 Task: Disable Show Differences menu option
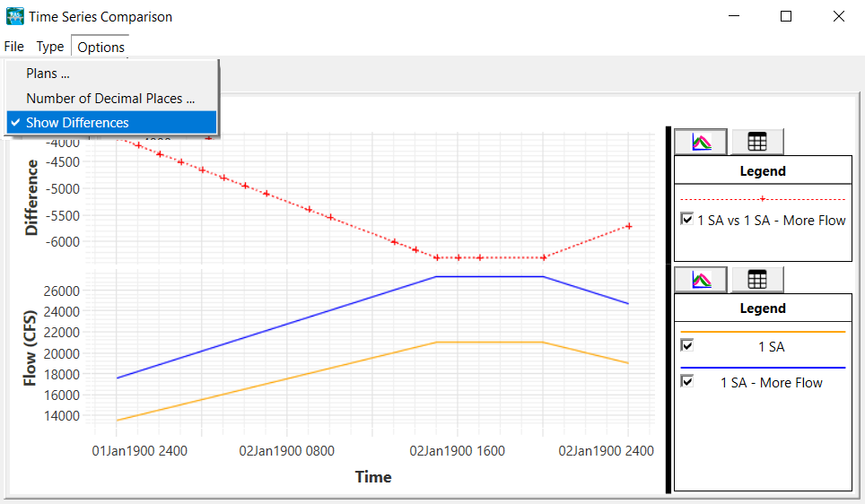tap(77, 123)
